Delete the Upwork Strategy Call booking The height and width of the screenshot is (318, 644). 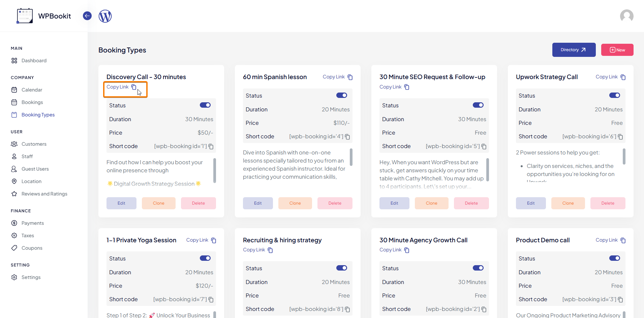click(608, 203)
